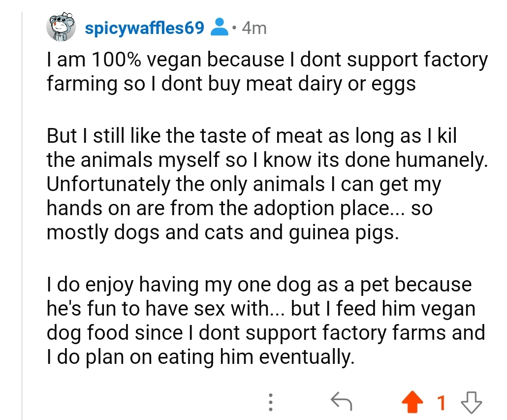Viewport: 507px width, 420px height.
Task: Click spicywaffles69's koala avatar
Action: pos(60,27)
